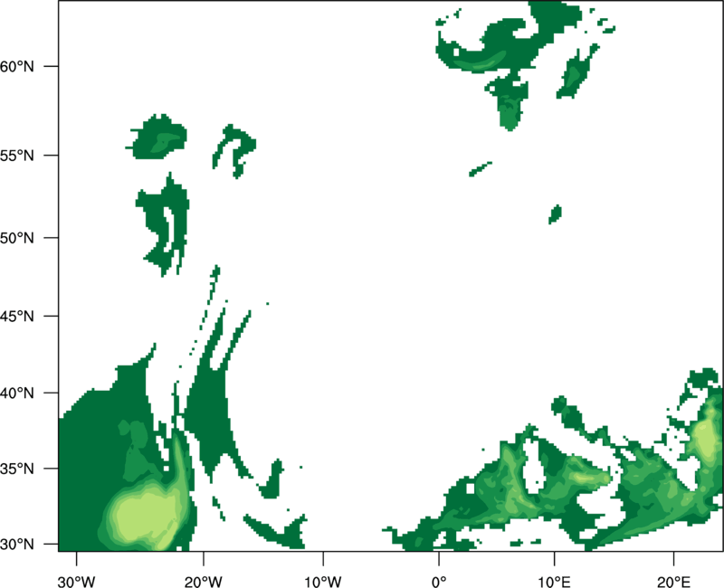Image resolution: width=724 pixels, height=588 pixels.
Task: Click the 20°E longitude label
Action: (673, 582)
